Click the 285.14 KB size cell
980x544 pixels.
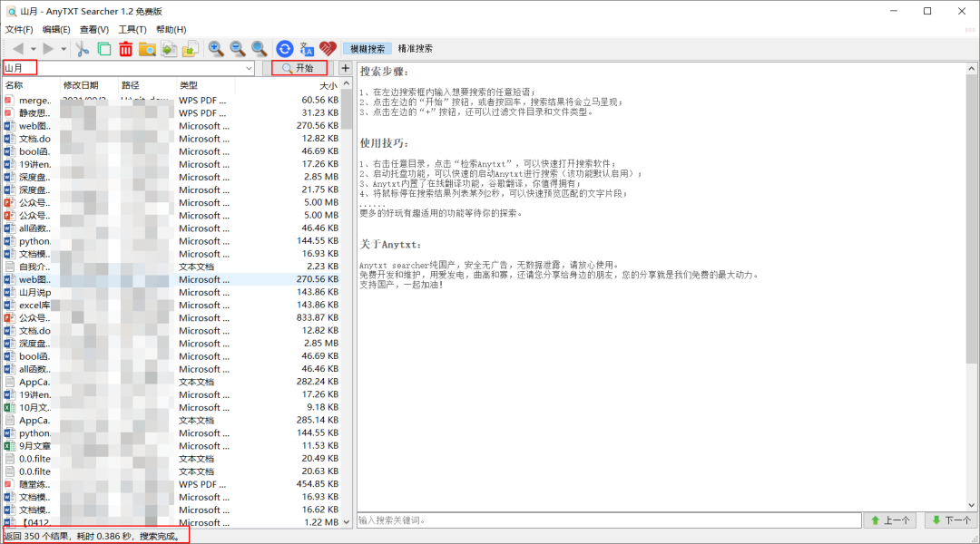(x=318, y=421)
